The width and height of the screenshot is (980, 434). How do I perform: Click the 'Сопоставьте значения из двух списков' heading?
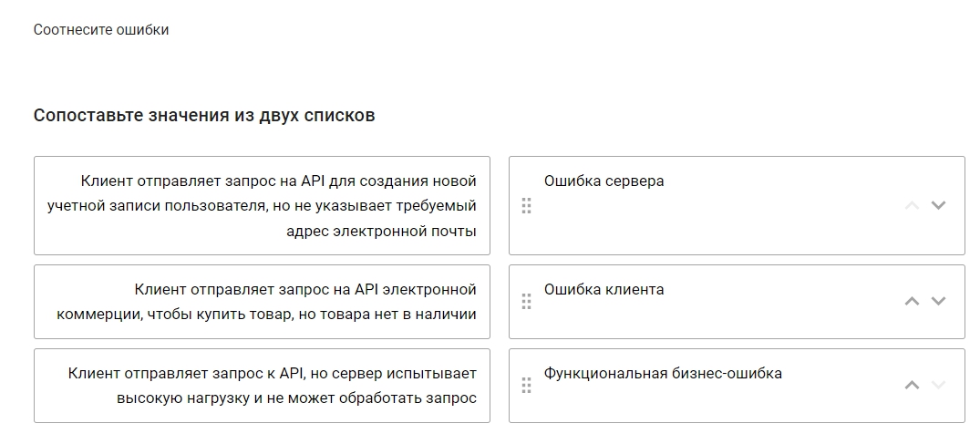pos(204,116)
